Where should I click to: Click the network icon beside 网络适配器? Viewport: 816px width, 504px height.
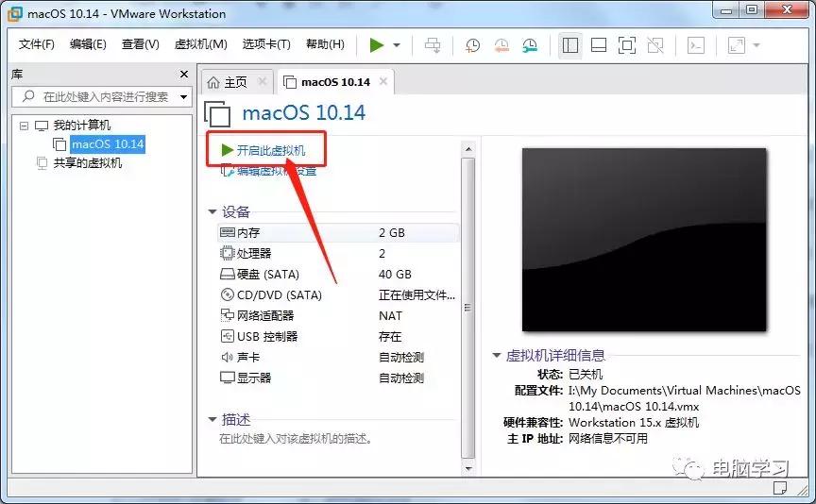coord(228,315)
